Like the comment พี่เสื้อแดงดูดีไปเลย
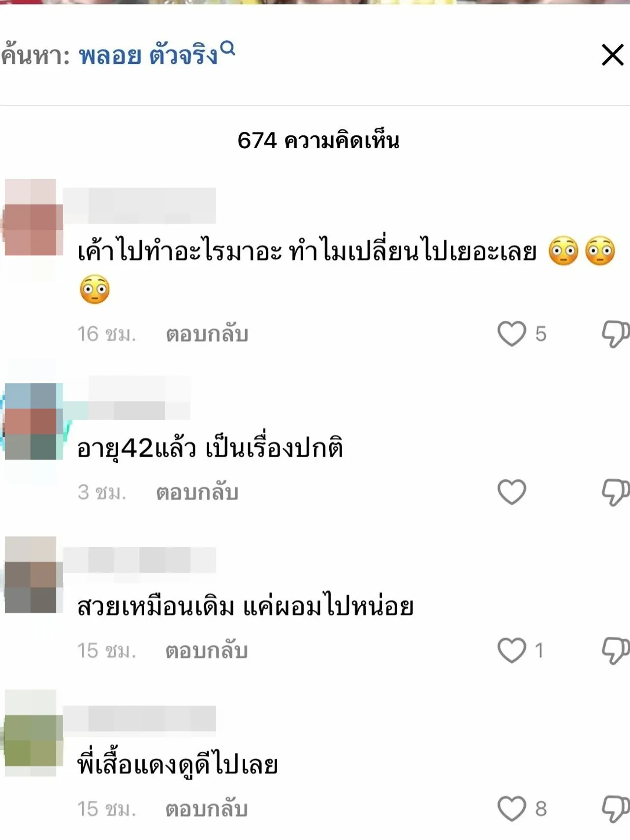The image size is (630, 840). click(512, 809)
